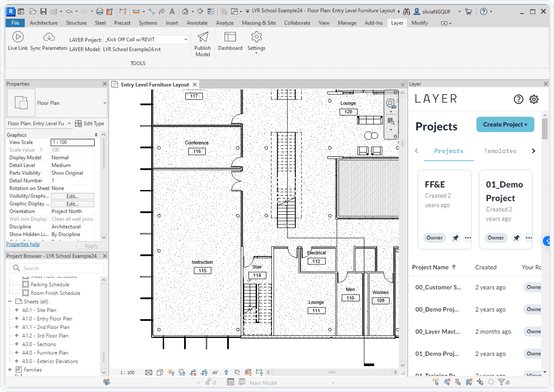Activate the Text annotation tool
554x392 pixels.
tap(172, 11)
